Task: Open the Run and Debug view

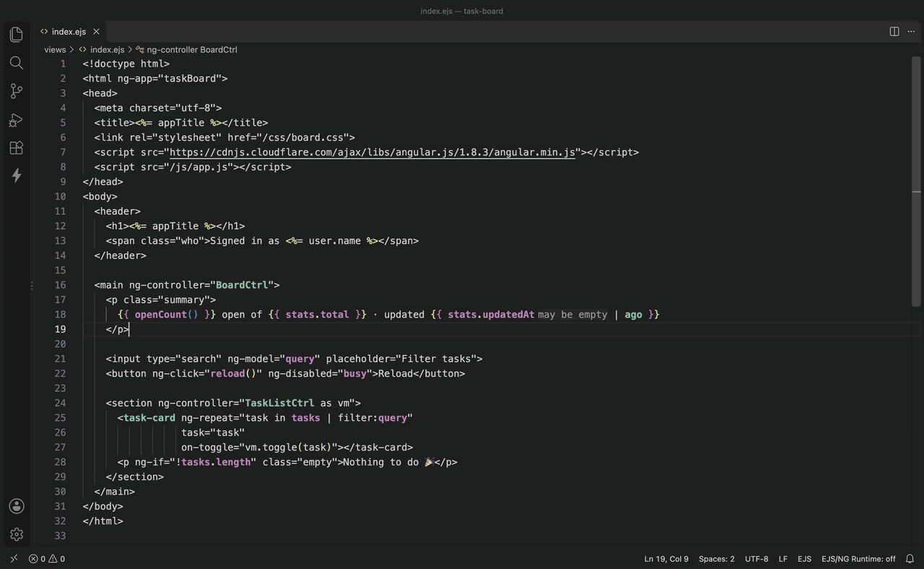Action: click(16, 120)
